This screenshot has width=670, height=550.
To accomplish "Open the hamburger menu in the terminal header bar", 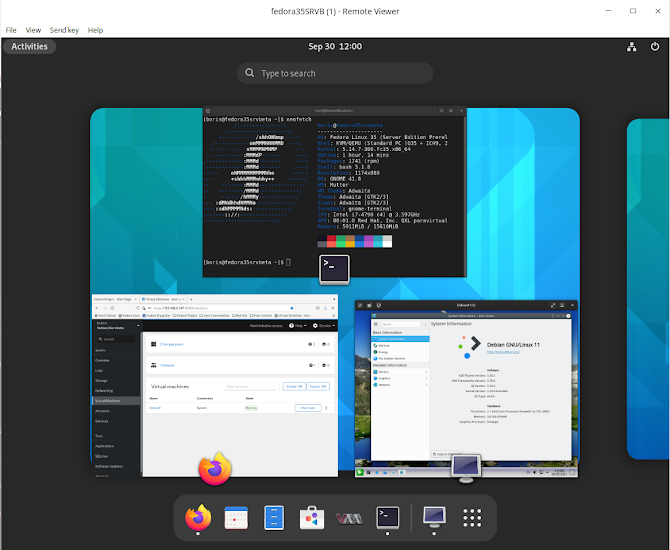I will click(451, 111).
